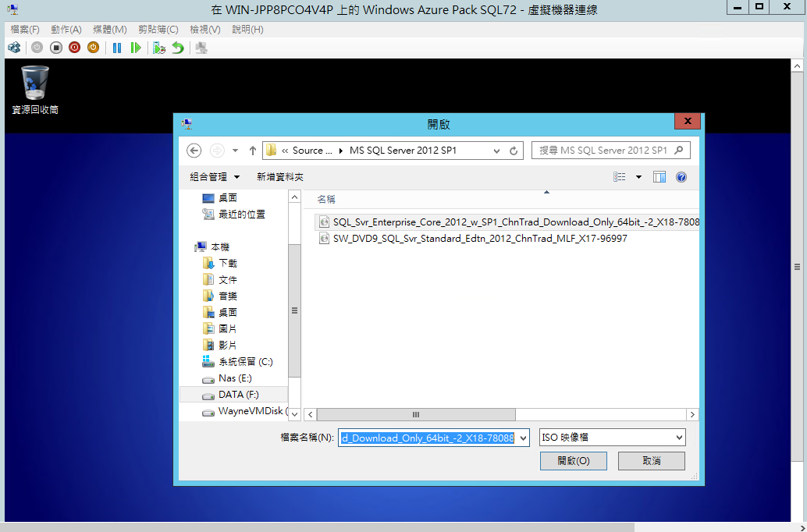Click the green Reset/play icon
The height and width of the screenshot is (532, 807).
pos(135,48)
